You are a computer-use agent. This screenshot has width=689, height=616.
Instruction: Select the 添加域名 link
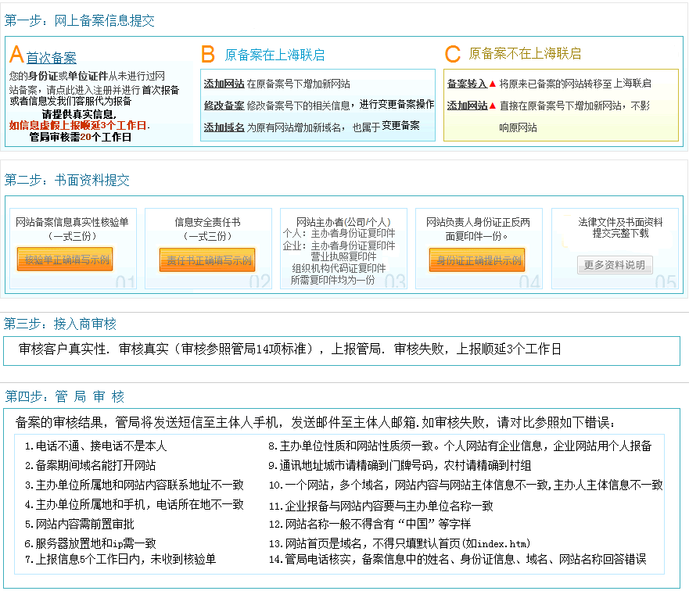(x=224, y=127)
